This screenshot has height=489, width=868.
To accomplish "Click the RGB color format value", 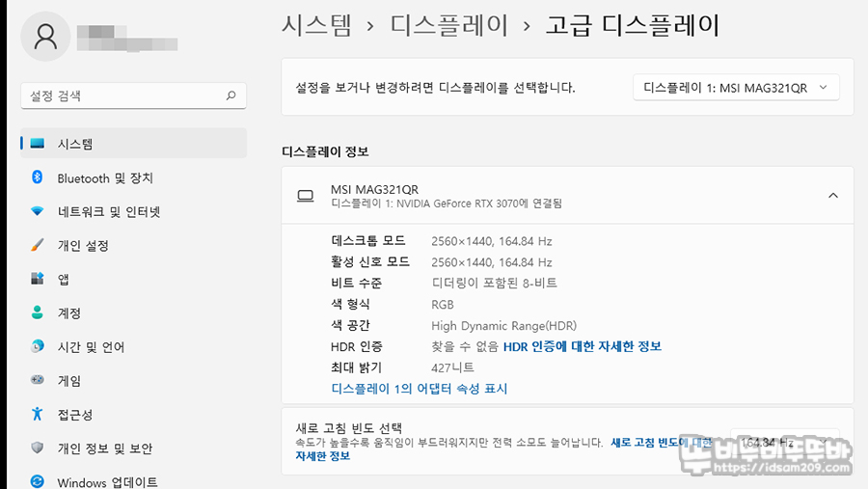I will pos(443,305).
